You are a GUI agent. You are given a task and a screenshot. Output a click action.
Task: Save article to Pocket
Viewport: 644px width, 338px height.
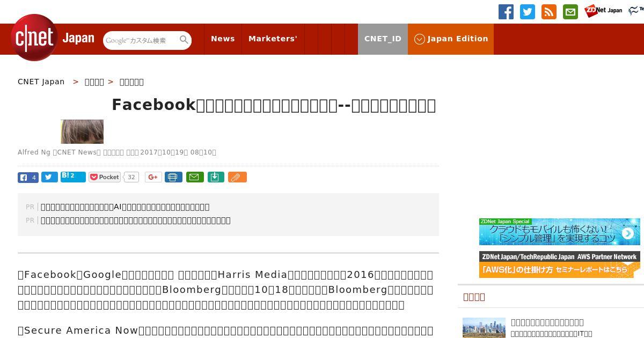[105, 177]
